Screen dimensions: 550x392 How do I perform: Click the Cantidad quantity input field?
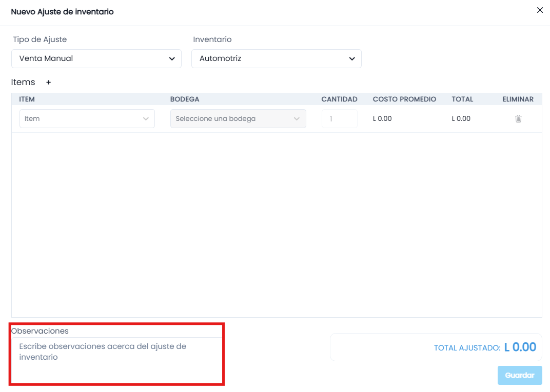(x=340, y=119)
